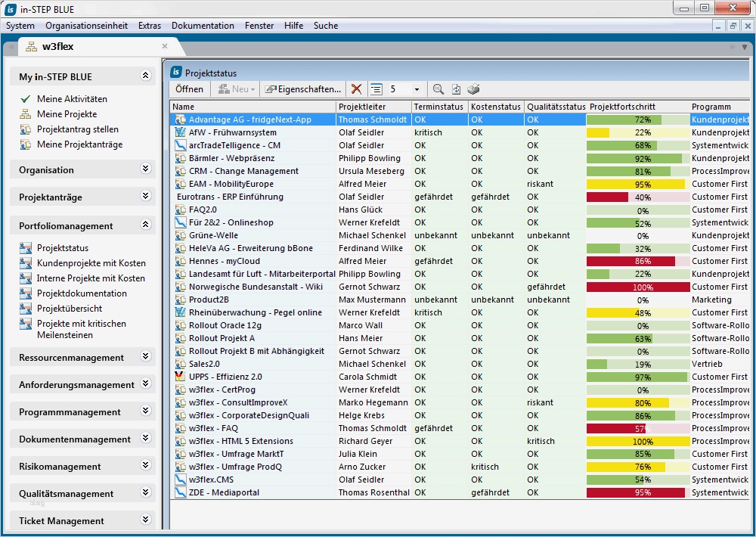This screenshot has height=537, width=756.
Task: Click the Eigenschaften... button
Action: (x=303, y=89)
